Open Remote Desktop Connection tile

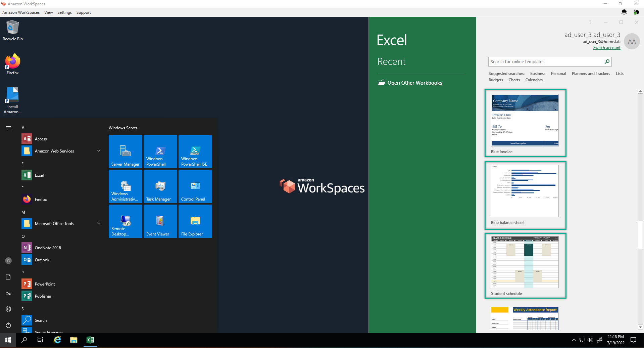click(125, 221)
